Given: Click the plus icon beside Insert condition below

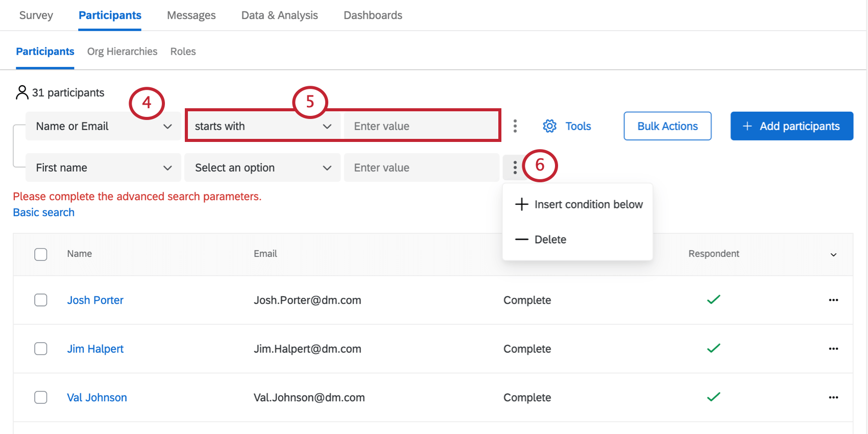Looking at the screenshot, I should (x=521, y=204).
